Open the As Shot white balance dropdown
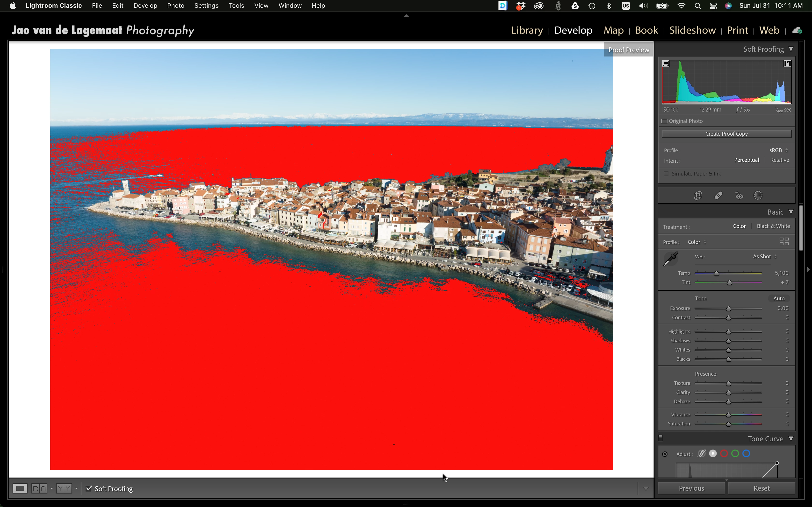The height and width of the screenshot is (507, 812). 764,256
